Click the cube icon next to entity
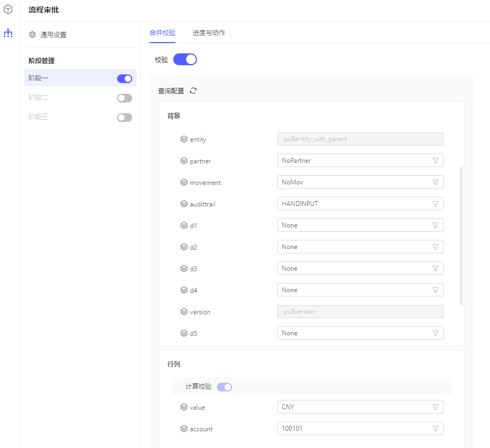 (183, 139)
